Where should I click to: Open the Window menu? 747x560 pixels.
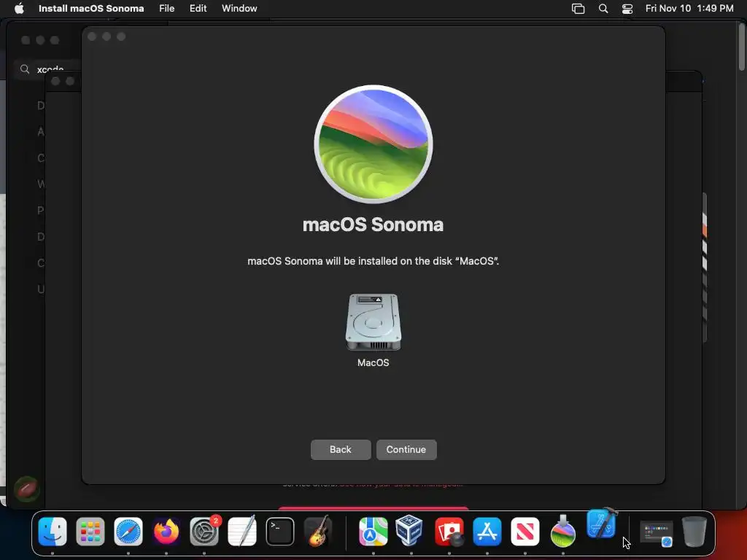point(239,9)
